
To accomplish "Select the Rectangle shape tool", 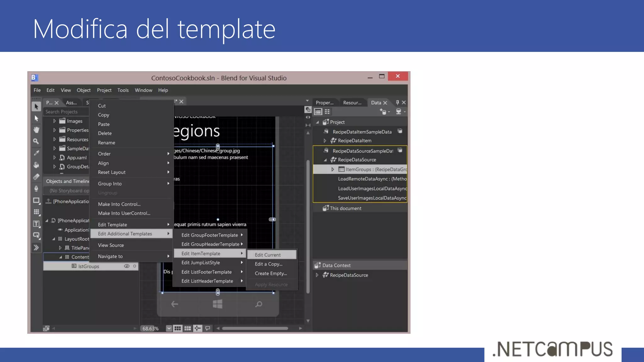I will tap(36, 200).
